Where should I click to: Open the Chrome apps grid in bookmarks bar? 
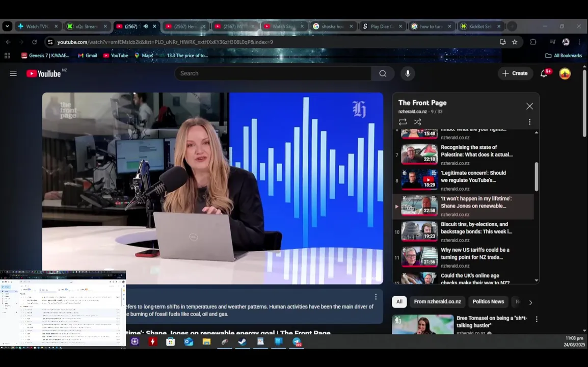pyautogui.click(x=7, y=56)
